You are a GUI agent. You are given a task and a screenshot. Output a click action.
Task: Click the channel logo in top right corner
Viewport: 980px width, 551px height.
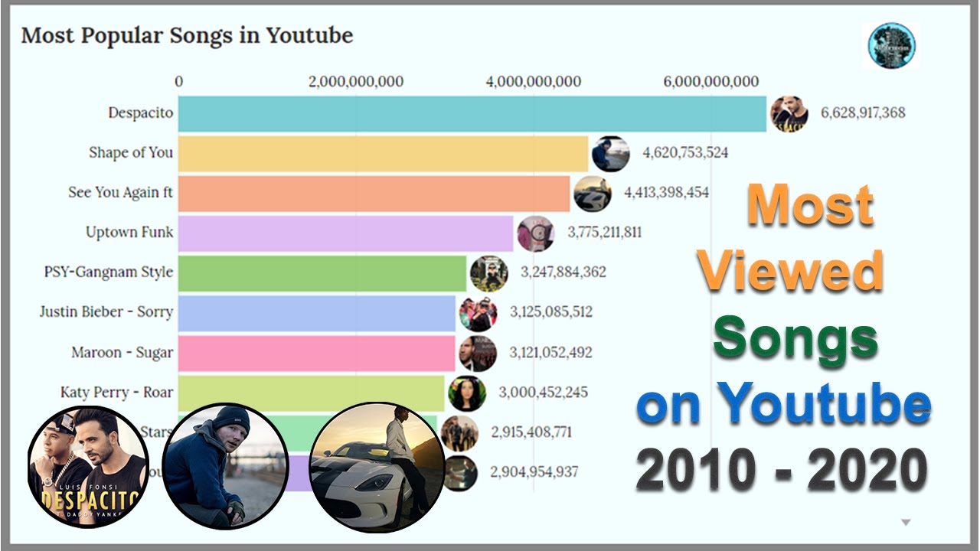tap(893, 45)
